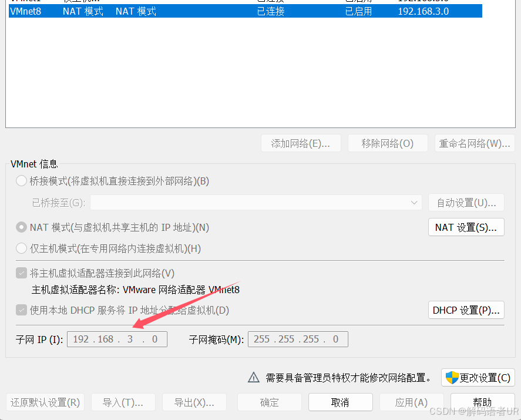Click the 帮助 button

482,402
